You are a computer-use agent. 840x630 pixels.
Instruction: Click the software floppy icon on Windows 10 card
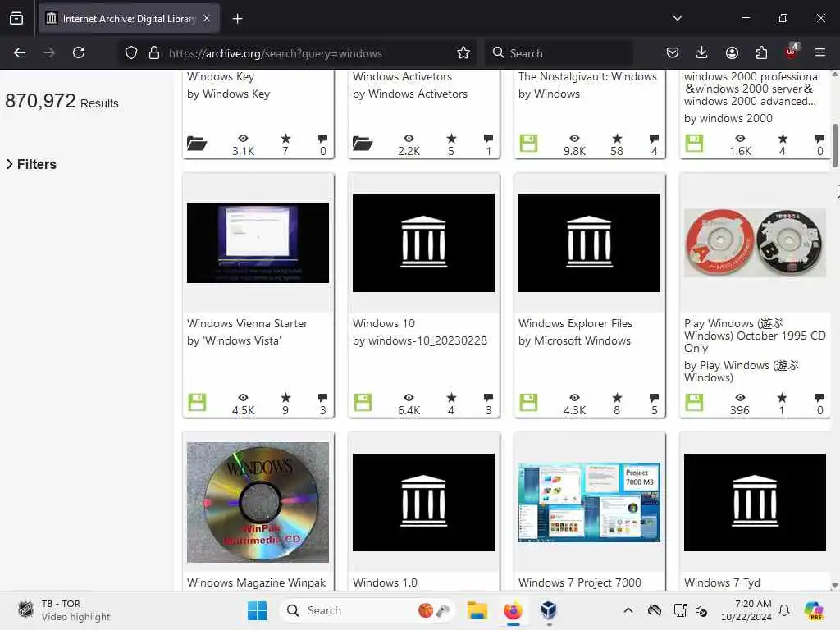click(x=363, y=402)
